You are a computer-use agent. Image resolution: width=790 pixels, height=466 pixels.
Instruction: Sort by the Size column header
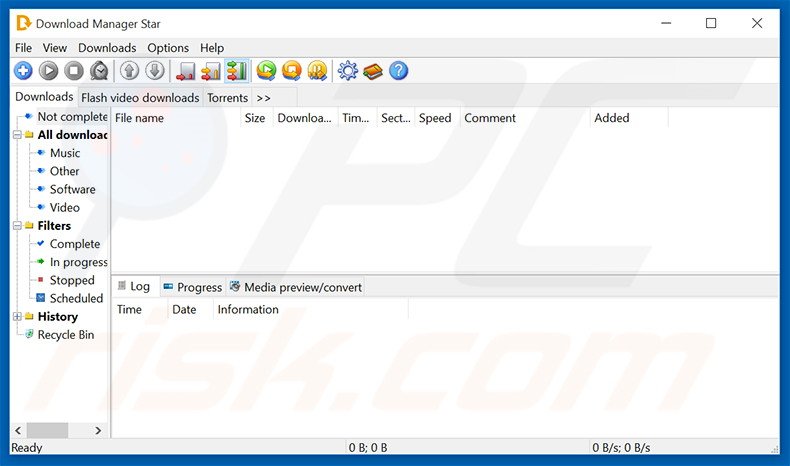[x=257, y=118]
